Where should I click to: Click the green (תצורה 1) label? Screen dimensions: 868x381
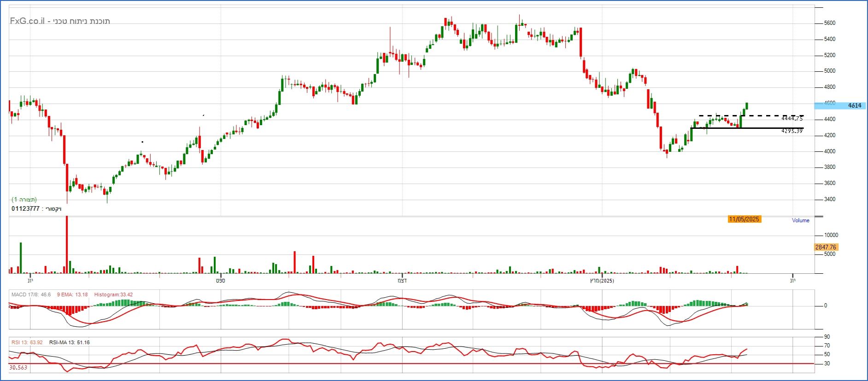point(24,199)
